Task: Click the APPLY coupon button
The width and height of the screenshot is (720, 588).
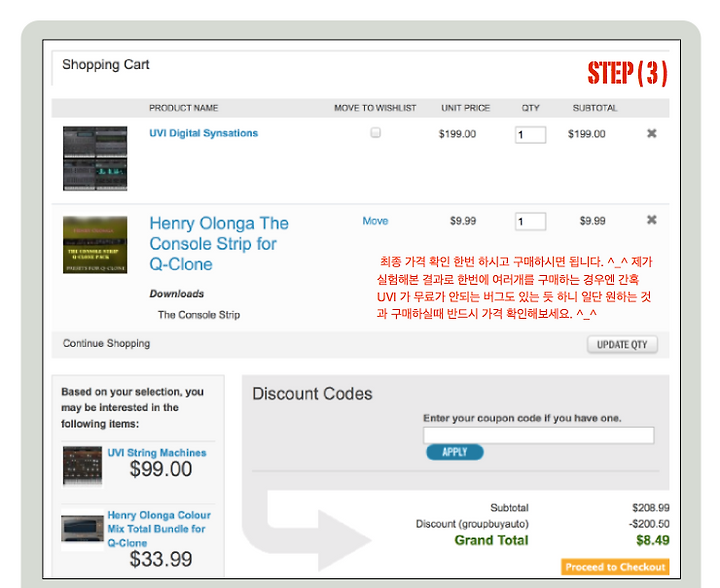Action: tap(455, 452)
